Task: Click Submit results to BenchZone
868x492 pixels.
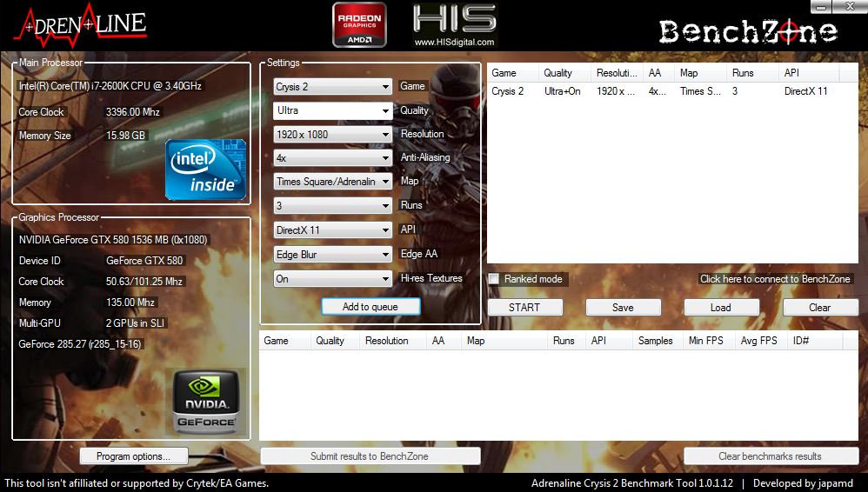Action: pos(370,456)
